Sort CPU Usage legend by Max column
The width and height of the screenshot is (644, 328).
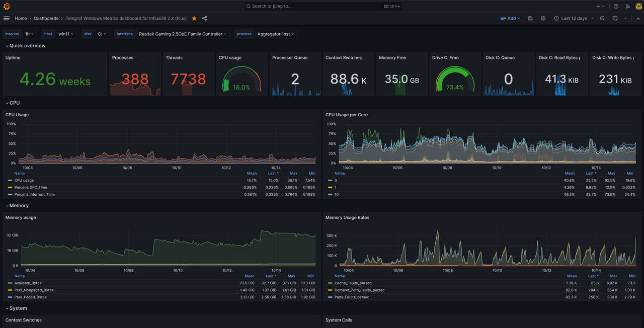pos(293,173)
